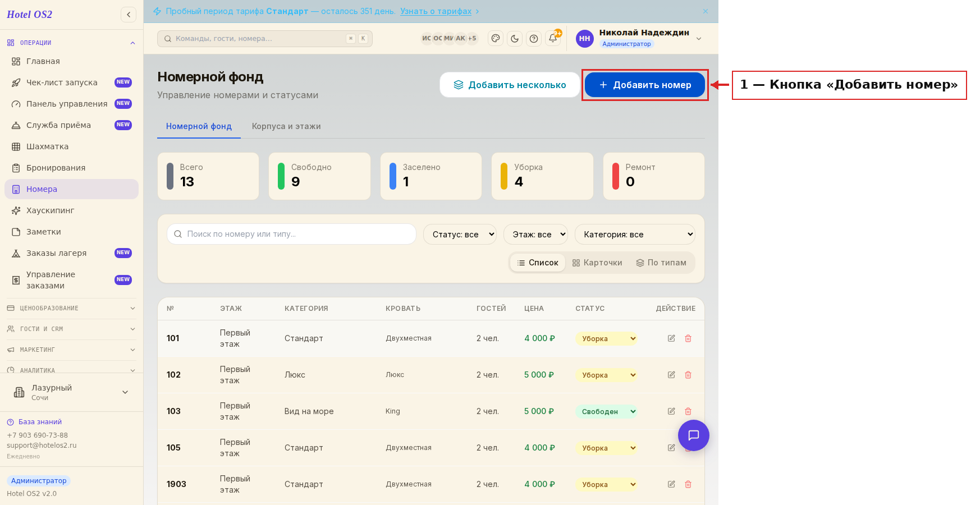Show the +5 more users avatar
This screenshot has width=980, height=505.
tap(472, 38)
